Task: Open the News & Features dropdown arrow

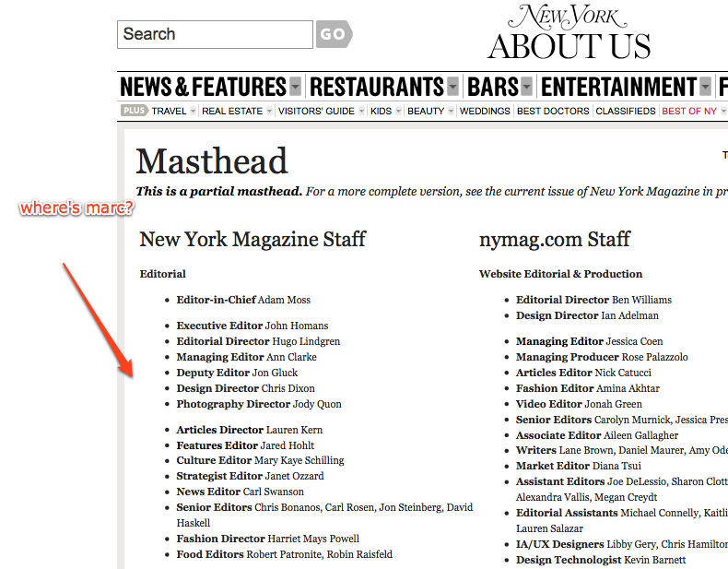Action: [x=295, y=88]
